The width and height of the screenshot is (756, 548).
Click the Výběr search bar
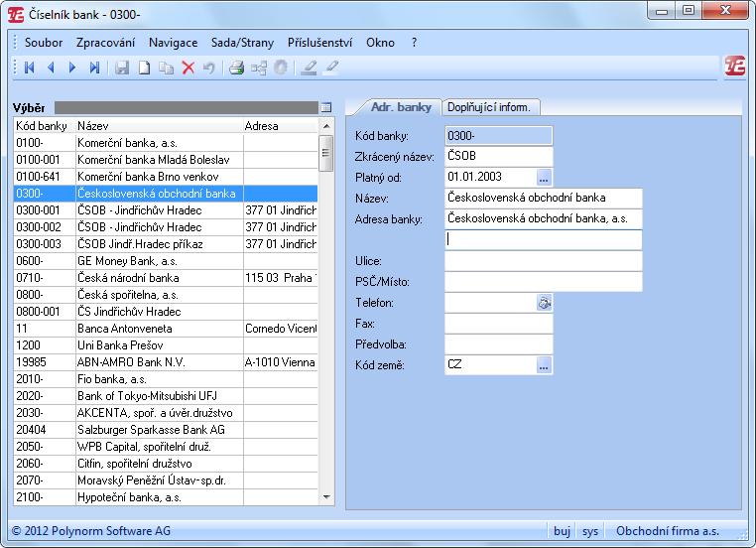[187, 107]
